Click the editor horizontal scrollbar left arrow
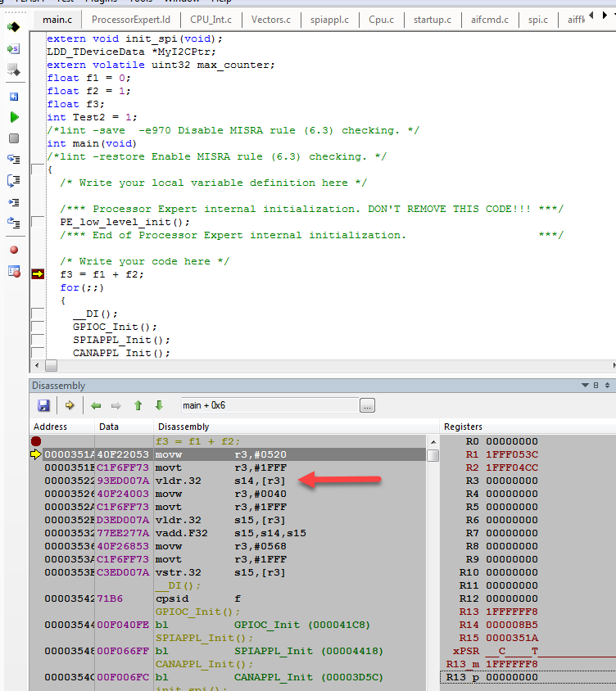 point(37,366)
